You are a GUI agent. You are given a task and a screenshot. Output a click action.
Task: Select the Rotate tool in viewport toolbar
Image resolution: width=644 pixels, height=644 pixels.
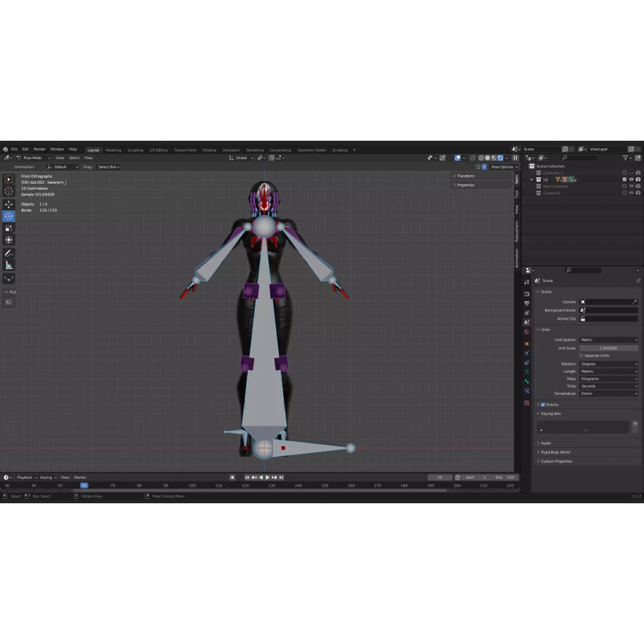coord(8,216)
